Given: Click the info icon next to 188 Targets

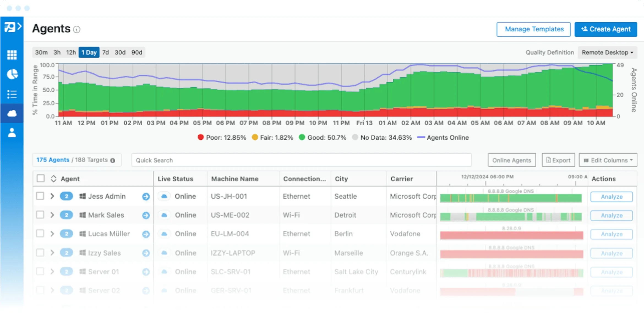Looking at the screenshot, I should click(x=113, y=160).
